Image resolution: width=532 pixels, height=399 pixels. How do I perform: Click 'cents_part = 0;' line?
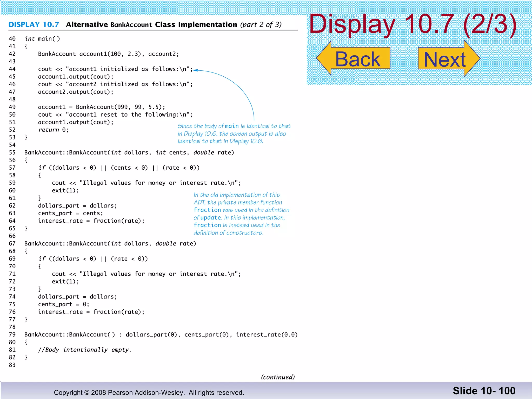64,304
